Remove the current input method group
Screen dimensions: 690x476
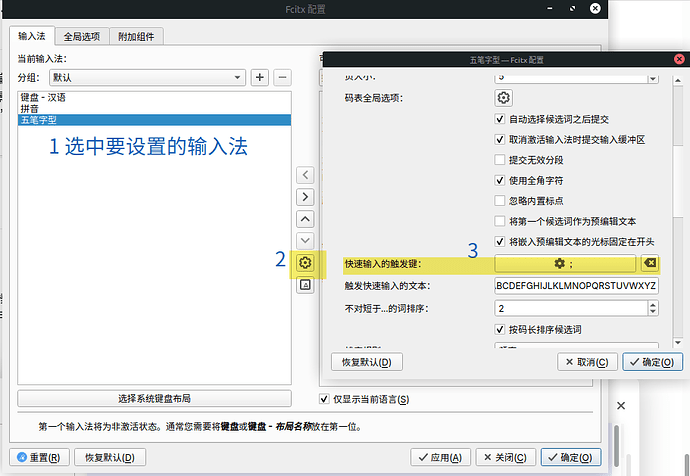(x=283, y=77)
